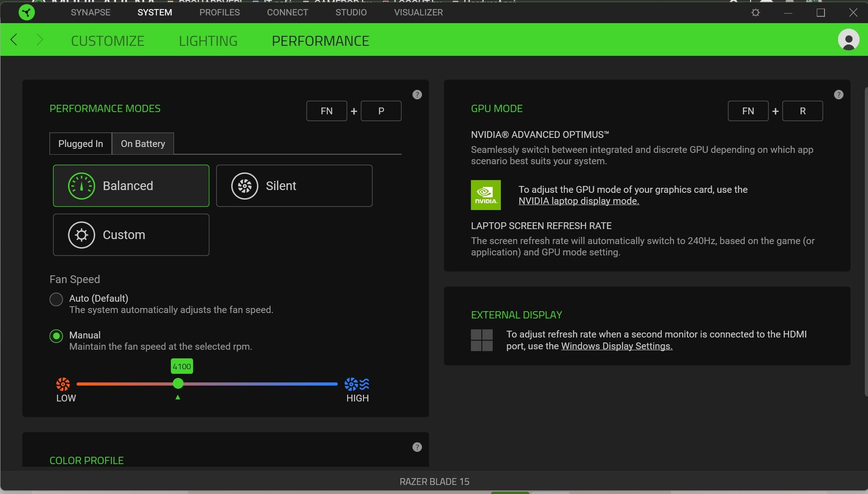Switch to the System tab

tap(155, 12)
